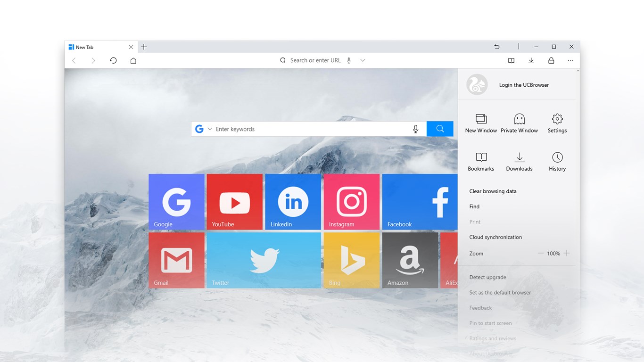
Task: Click the address bar magnifier icon
Action: click(283, 60)
